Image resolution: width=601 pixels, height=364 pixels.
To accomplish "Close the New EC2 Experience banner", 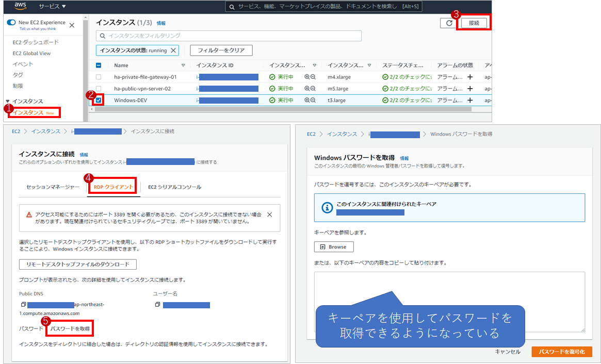I will [72, 25].
